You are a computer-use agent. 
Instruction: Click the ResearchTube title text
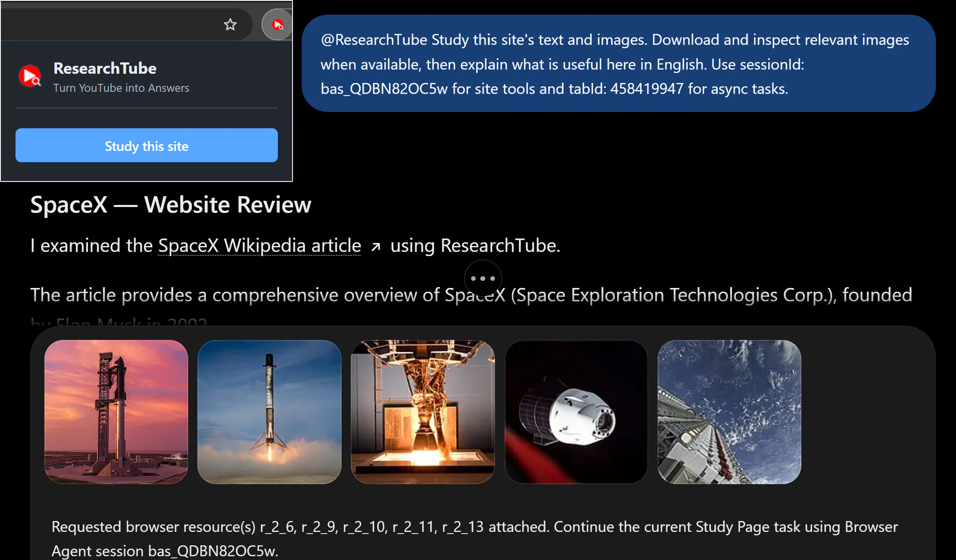click(x=105, y=68)
